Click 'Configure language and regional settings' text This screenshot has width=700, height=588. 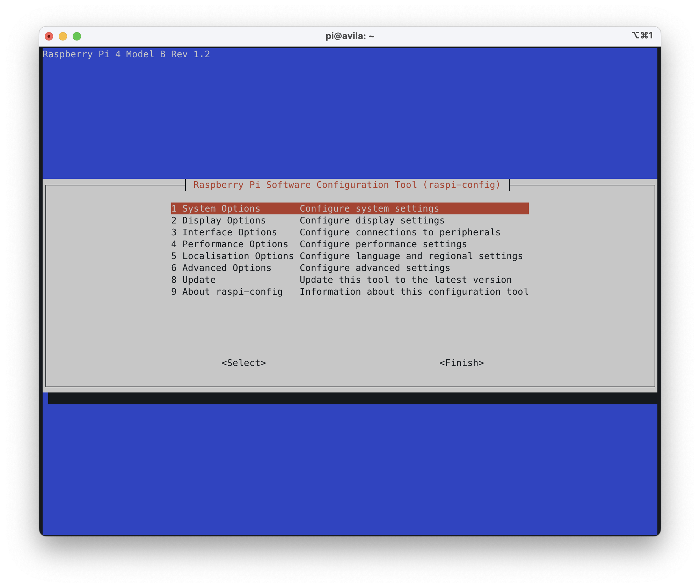[411, 256]
